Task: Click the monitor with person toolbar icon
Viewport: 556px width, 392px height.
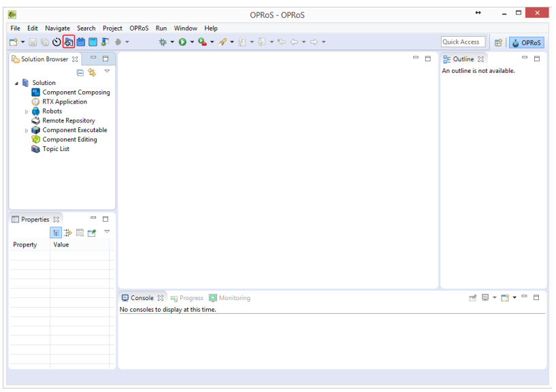Action: pyautogui.click(x=105, y=42)
